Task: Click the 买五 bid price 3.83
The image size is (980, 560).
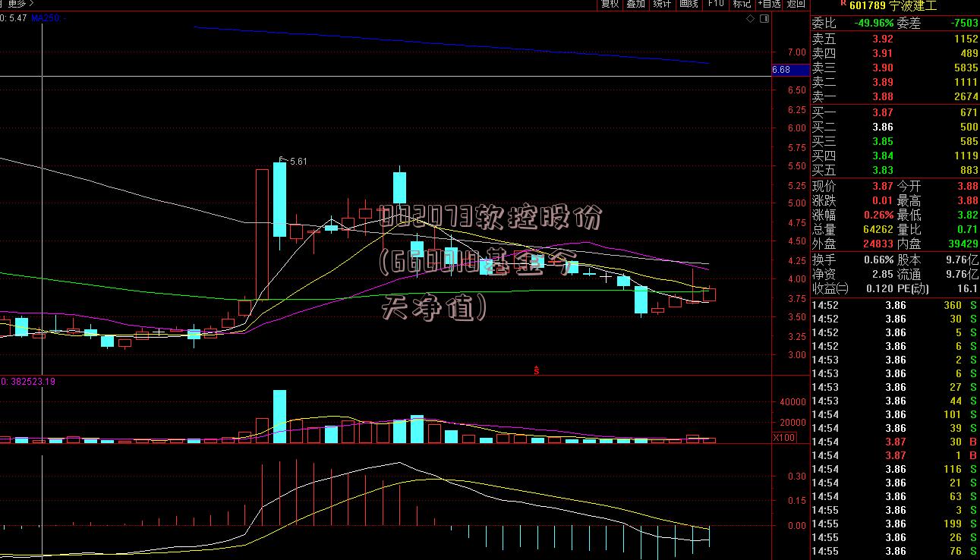Action: (x=882, y=170)
